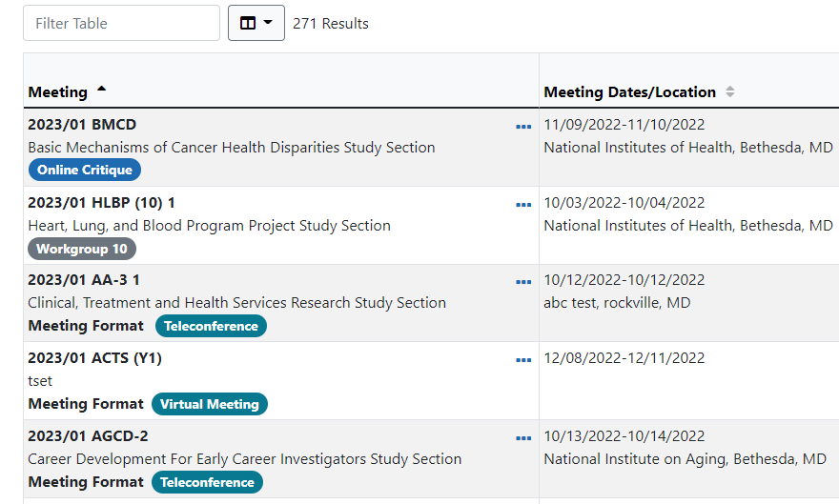Click Heart, Lung, and Blood Program Project text
839x504 pixels.
(209, 226)
